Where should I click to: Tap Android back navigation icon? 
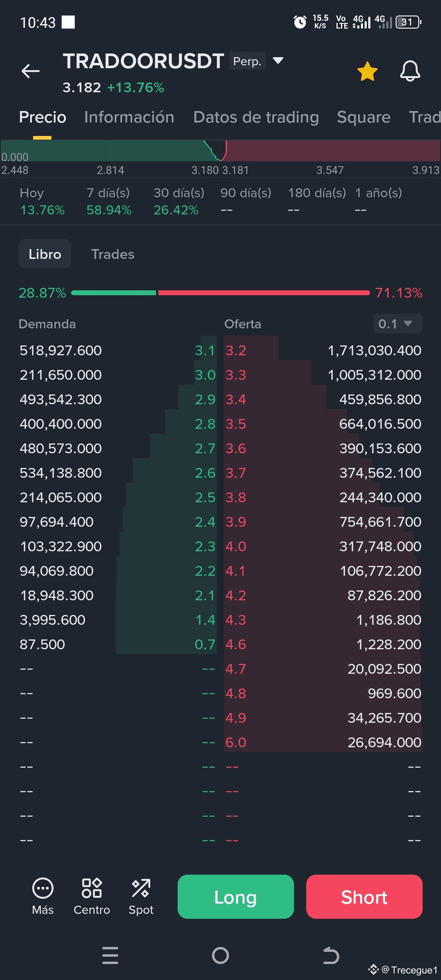coord(331,955)
